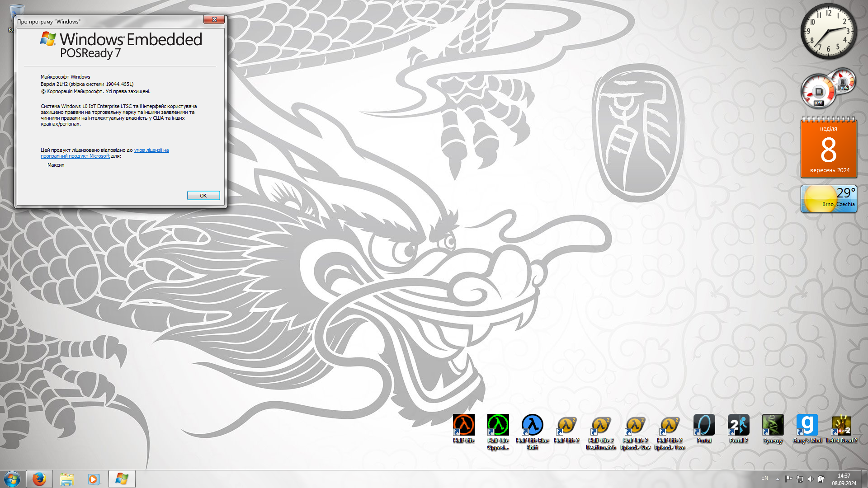Screen dimensions: 868x488
Task: Click the Brno weather gadget
Action: point(828,199)
